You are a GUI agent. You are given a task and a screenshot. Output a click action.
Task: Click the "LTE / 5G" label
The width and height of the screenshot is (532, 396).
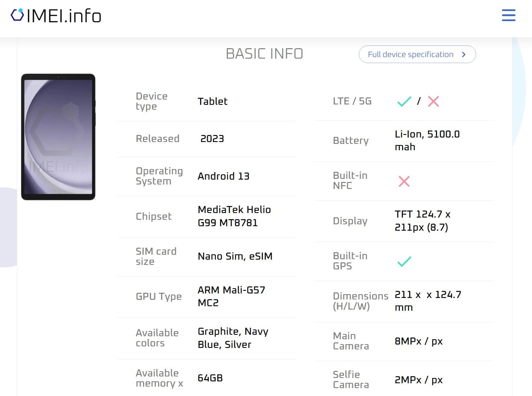click(x=352, y=101)
